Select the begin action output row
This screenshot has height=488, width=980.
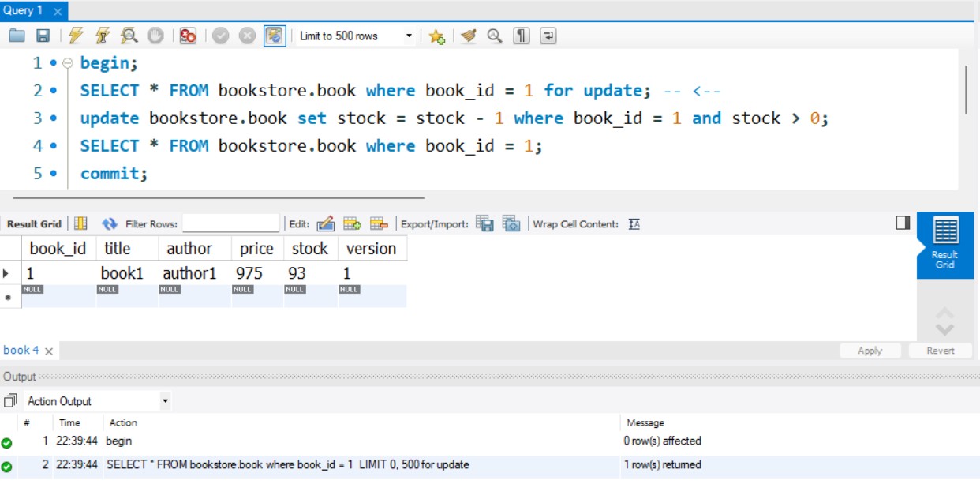[x=490, y=441]
